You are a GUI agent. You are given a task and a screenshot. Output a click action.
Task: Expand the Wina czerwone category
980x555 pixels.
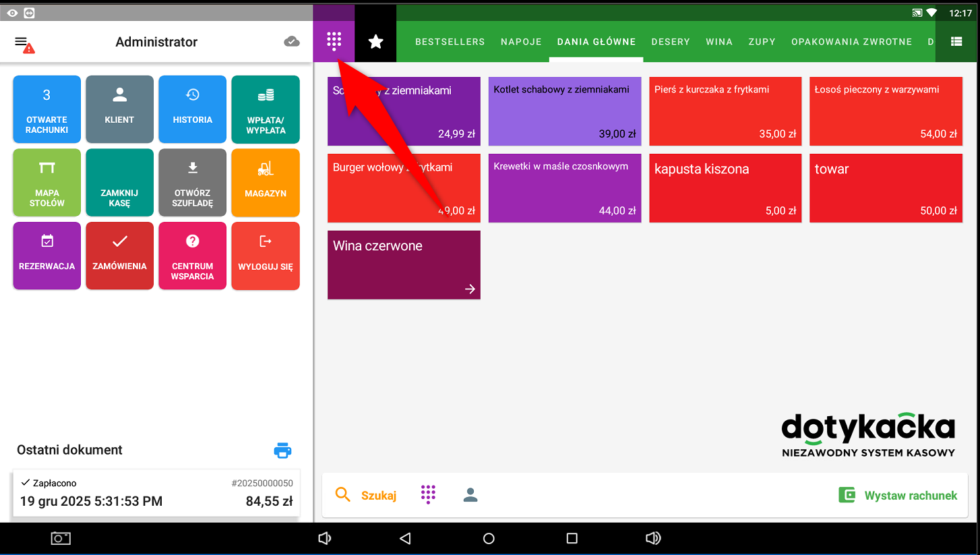tap(404, 265)
